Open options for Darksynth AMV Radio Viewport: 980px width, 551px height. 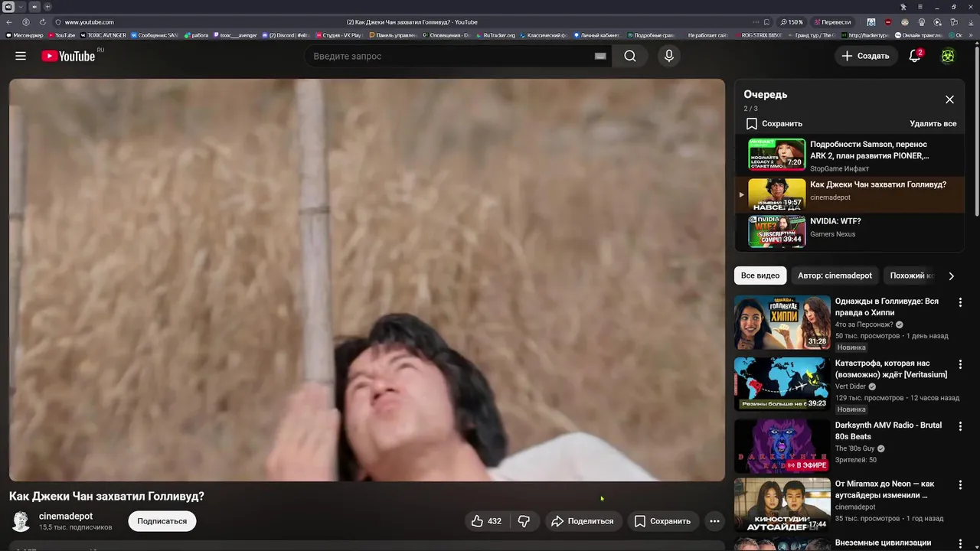(960, 426)
